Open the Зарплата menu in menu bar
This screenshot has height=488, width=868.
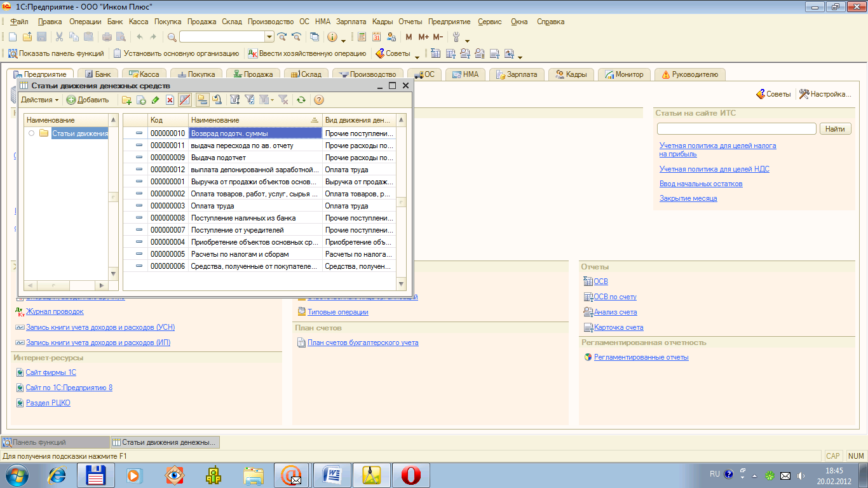point(351,22)
